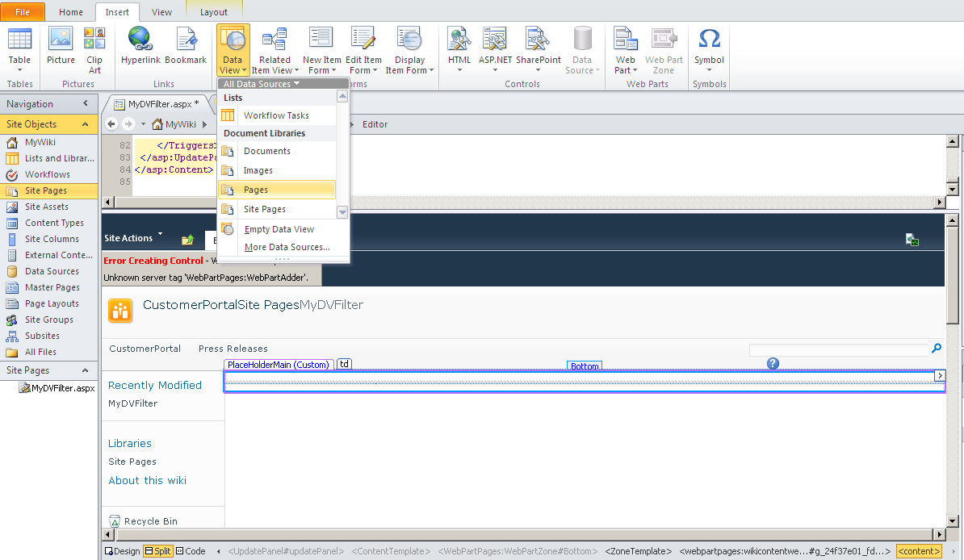This screenshot has height=560, width=964.
Task: Open More Data Sources dialog
Action: pos(287,247)
